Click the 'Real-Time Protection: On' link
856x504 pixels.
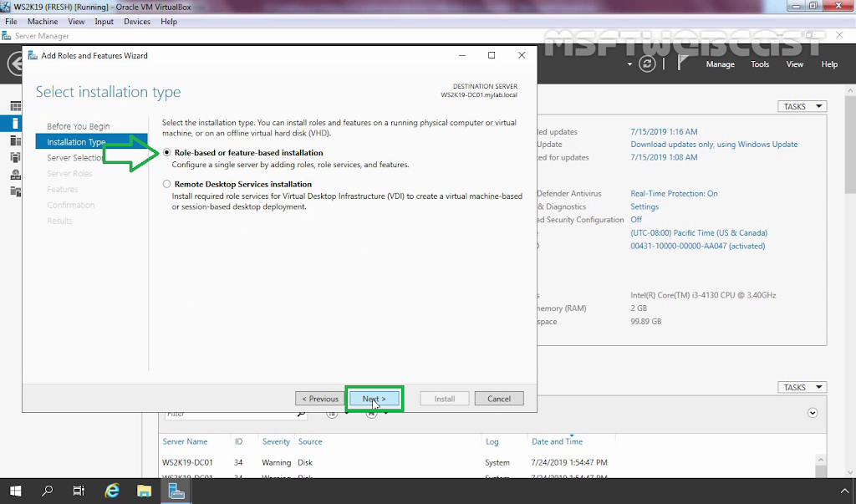(x=675, y=194)
